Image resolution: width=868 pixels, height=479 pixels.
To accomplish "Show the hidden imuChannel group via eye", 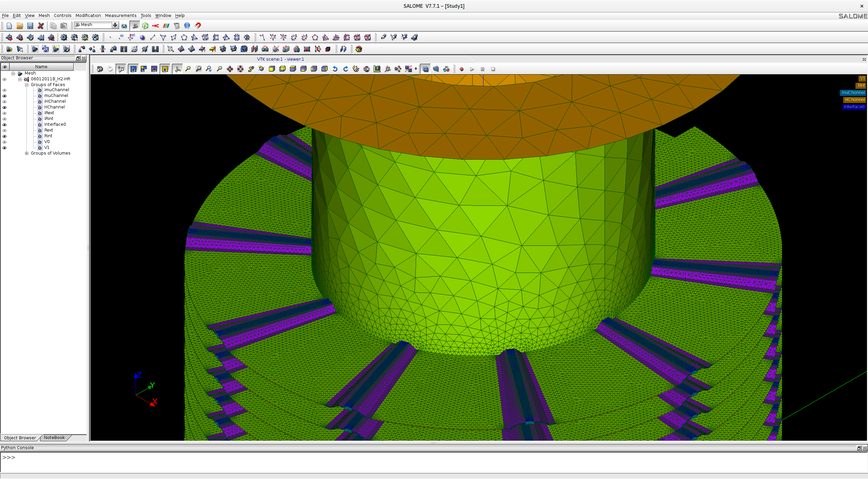I will click(x=5, y=90).
